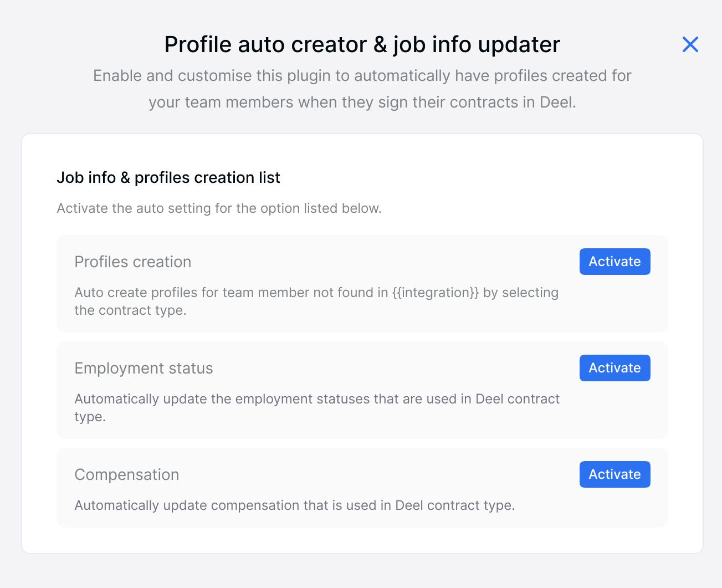Screen dimensions: 722x588
Task: Click the compensation update description text
Action: (295, 505)
